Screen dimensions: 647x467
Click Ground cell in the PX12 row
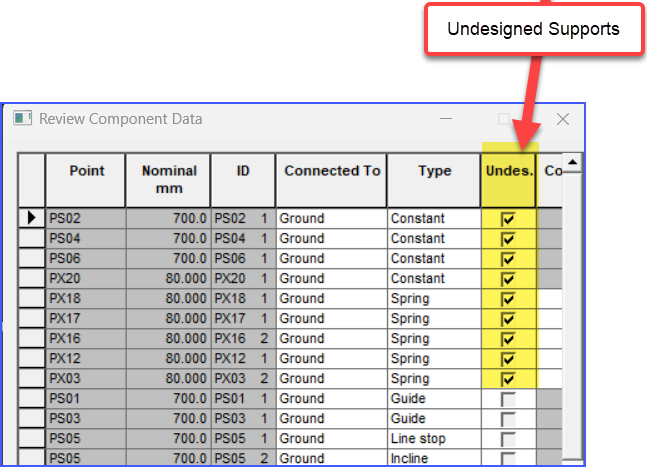point(332,358)
